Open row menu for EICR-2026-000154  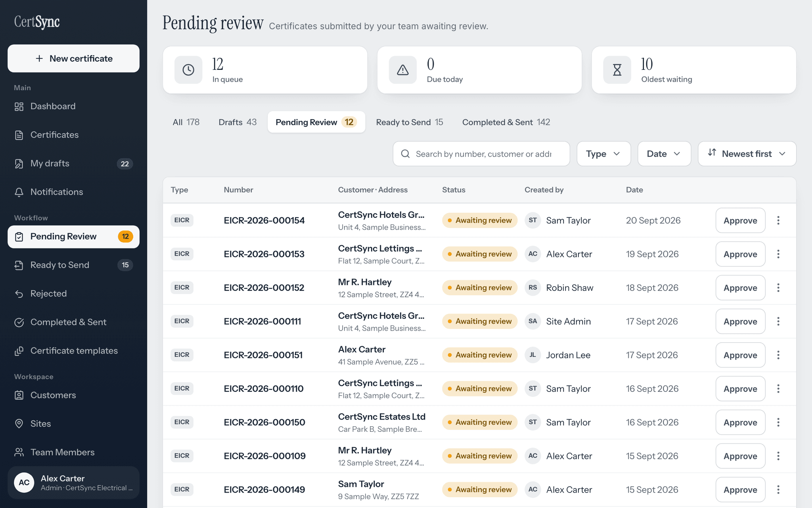[x=778, y=220]
